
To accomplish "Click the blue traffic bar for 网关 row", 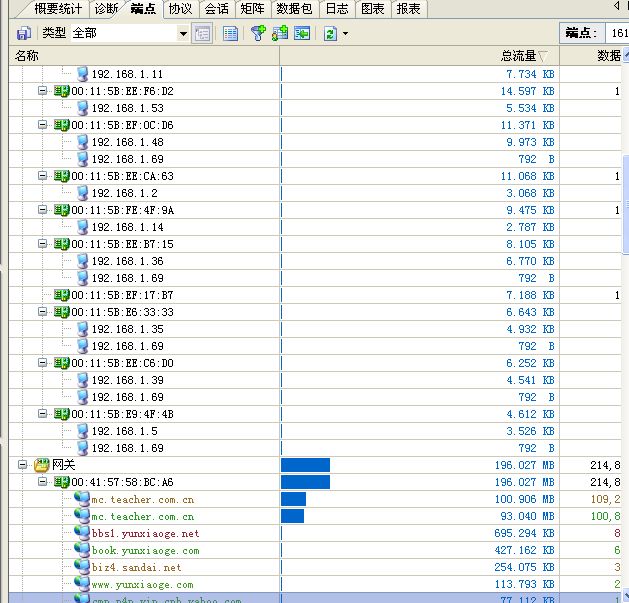I will [x=305, y=465].
